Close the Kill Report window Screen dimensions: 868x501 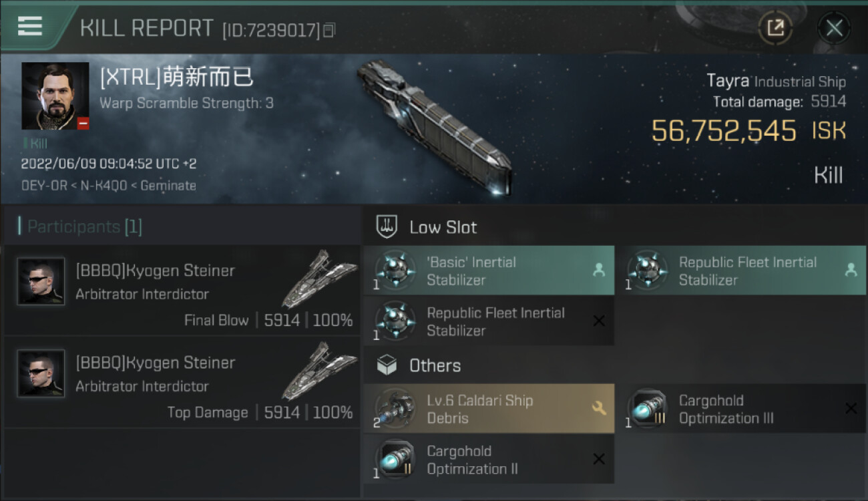coord(834,28)
